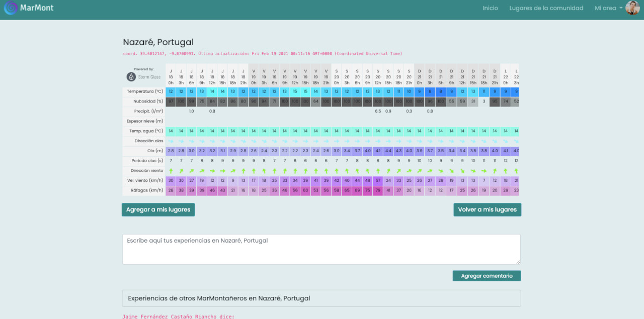The image size is (644, 319).
Task: Click the rightward wind arrow under J 18 18h
Action: pyautogui.click(x=233, y=171)
